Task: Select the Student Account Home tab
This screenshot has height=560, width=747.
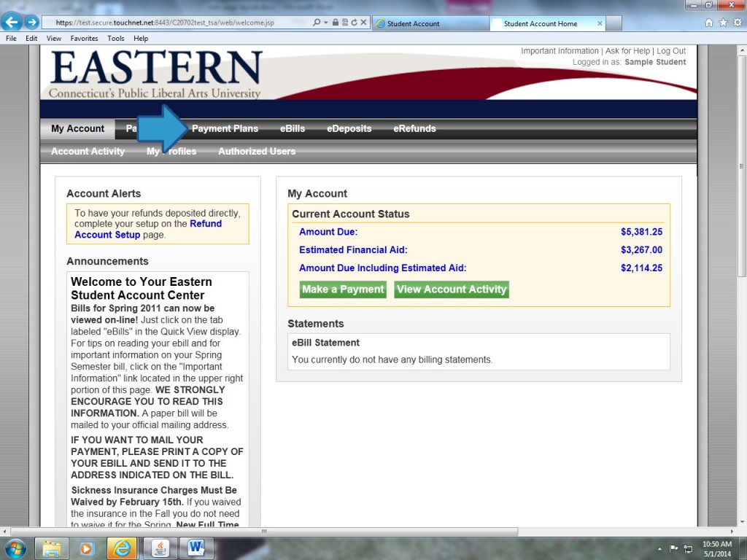Action: 547,23
